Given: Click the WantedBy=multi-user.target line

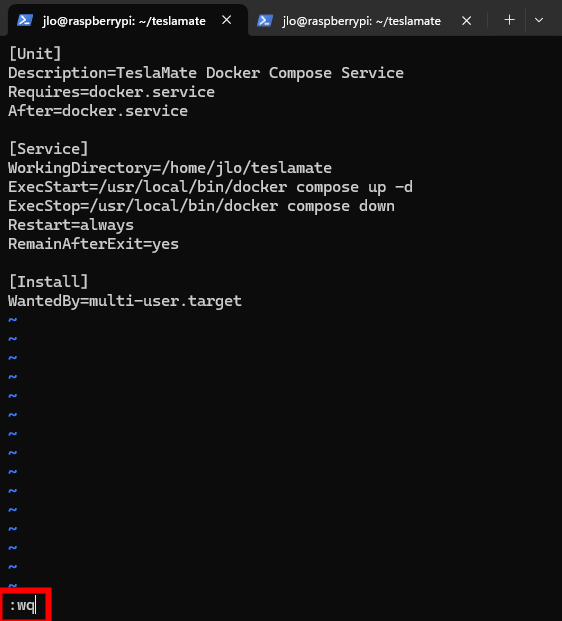Looking at the screenshot, I should [125, 301].
